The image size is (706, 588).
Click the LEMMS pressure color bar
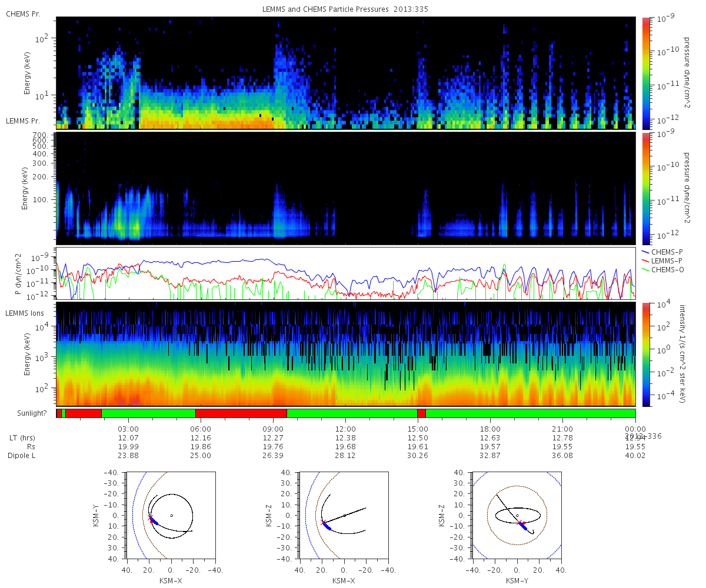(645, 188)
